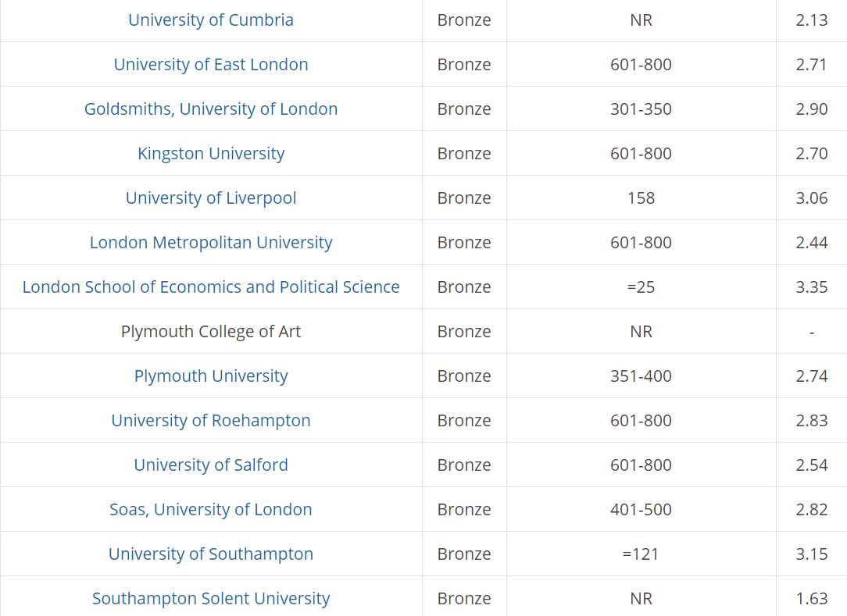
Task: Open the University of Southampton link
Action: pos(211,554)
